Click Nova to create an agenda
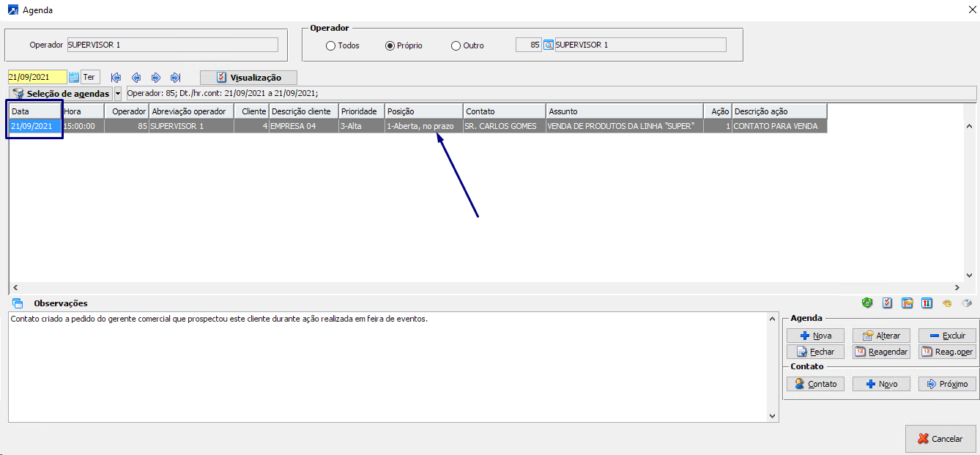This screenshot has width=980, height=455. coord(815,335)
